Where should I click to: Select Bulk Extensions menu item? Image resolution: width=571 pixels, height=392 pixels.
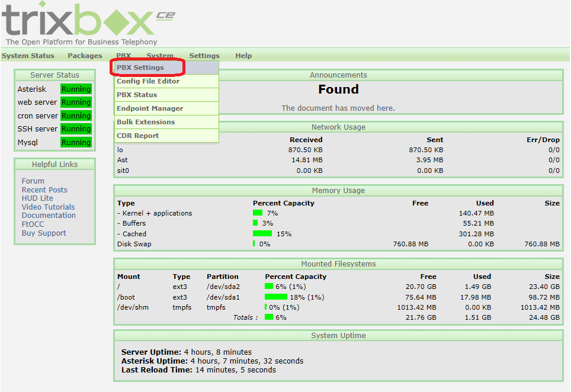tap(146, 122)
